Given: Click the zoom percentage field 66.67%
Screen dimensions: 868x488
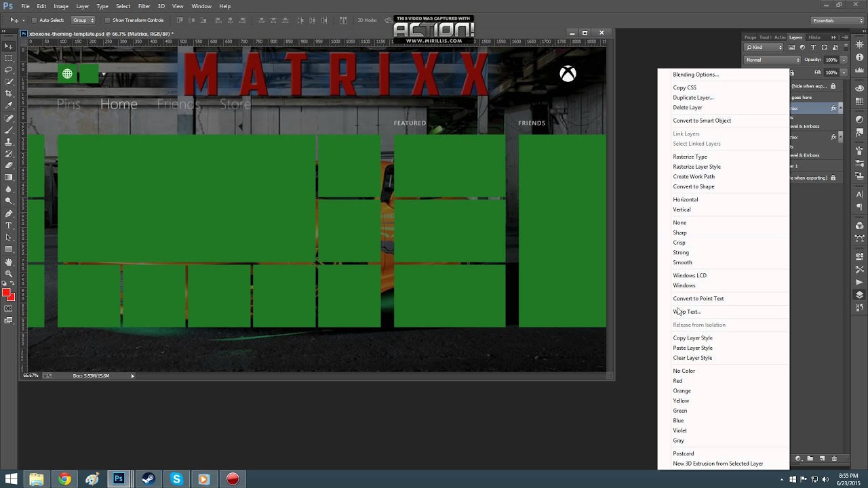Looking at the screenshot, I should 31,375.
